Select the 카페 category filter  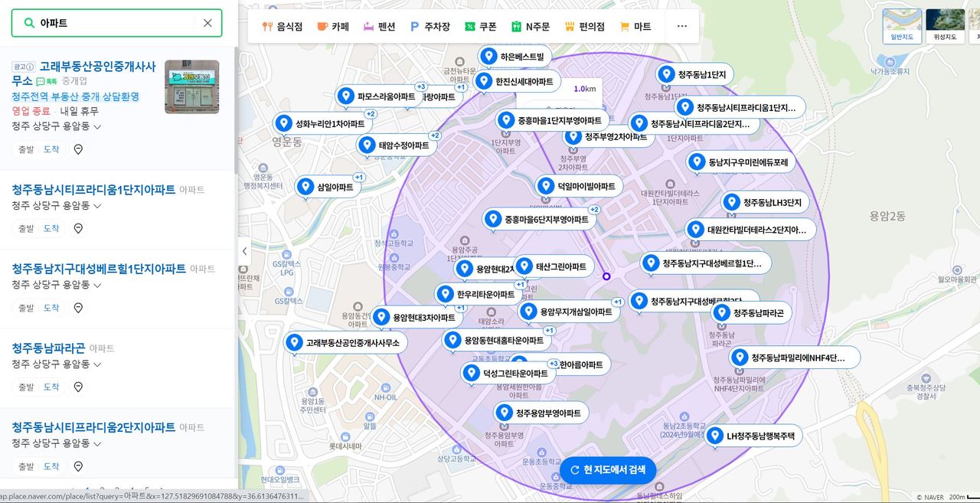coord(333,26)
